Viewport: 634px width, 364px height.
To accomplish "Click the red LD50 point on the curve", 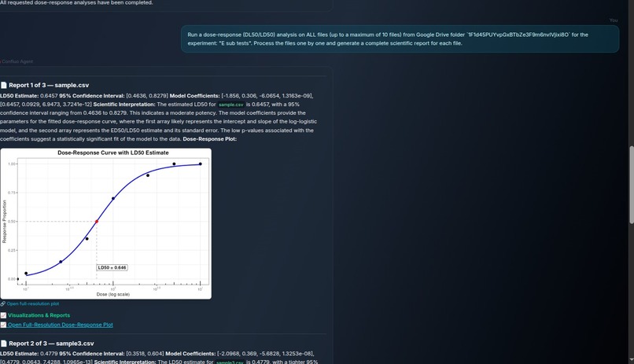I will [97, 222].
